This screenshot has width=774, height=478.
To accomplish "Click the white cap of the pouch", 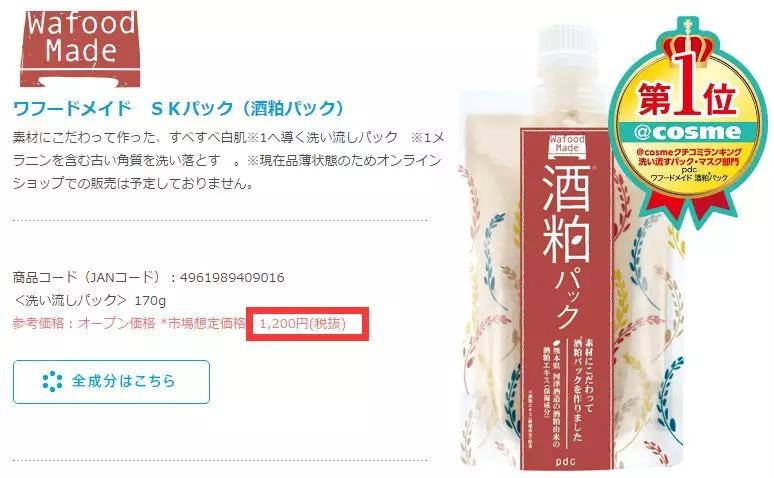I will [569, 45].
